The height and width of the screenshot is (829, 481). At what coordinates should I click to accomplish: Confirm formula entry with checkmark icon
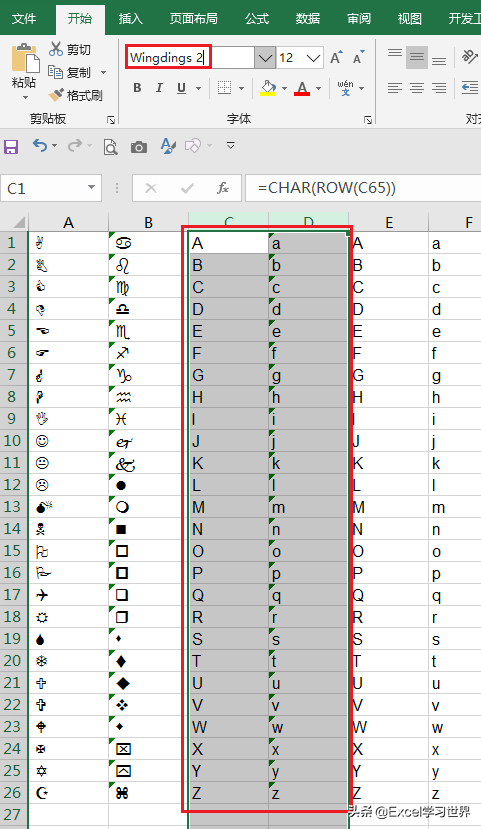point(187,188)
